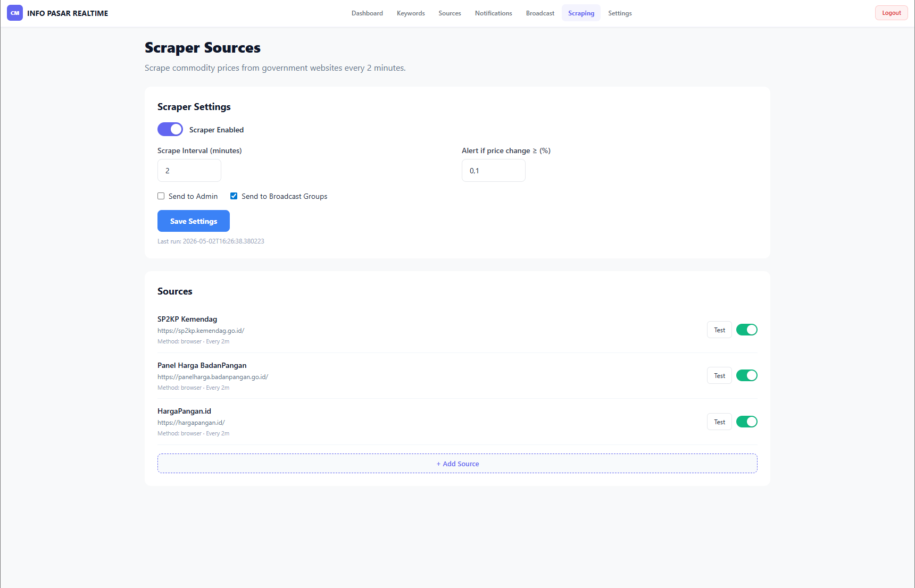Viewport: 915px width, 588px height.
Task: Check the Send to Admin checkbox
Action: 161,196
